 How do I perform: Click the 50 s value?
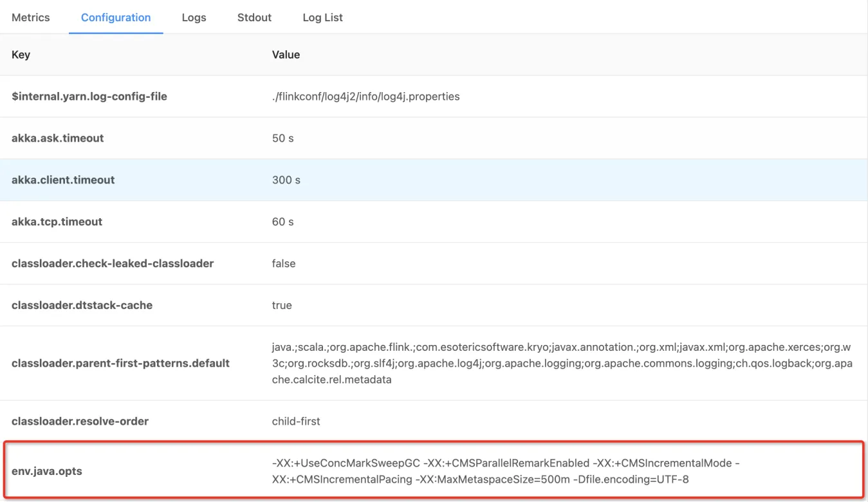(283, 138)
